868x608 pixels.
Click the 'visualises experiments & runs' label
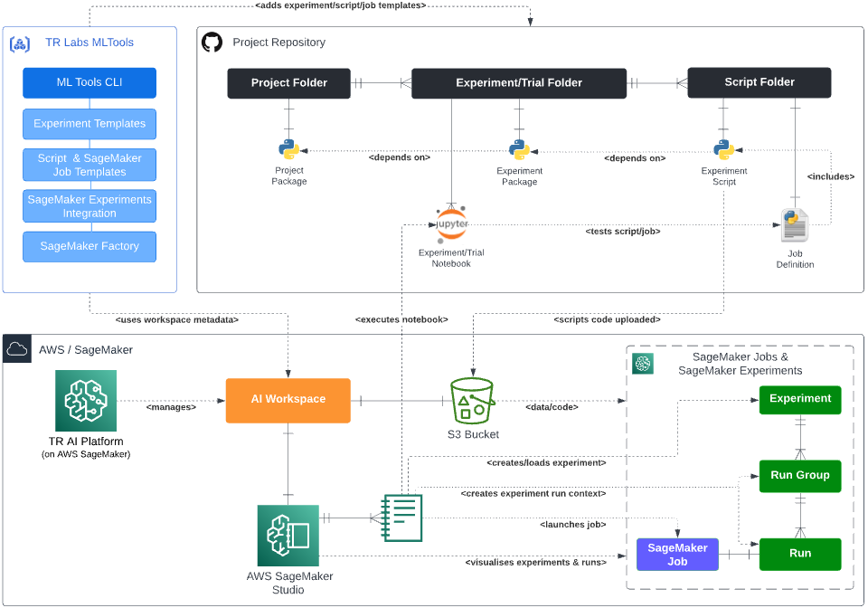click(x=536, y=563)
